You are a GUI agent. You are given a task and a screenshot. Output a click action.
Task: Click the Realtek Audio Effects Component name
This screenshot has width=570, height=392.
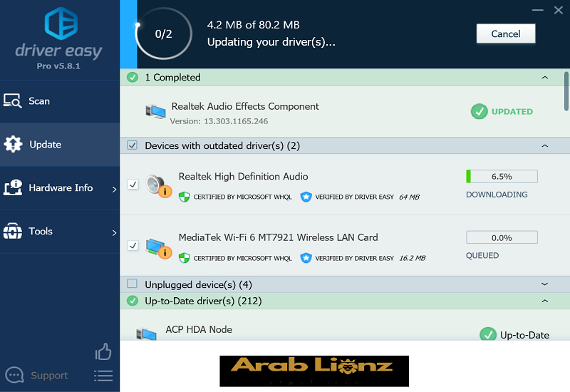coord(245,106)
